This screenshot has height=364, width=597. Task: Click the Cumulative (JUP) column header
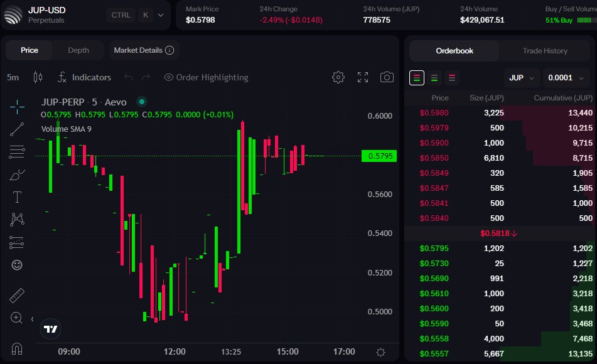[563, 98]
